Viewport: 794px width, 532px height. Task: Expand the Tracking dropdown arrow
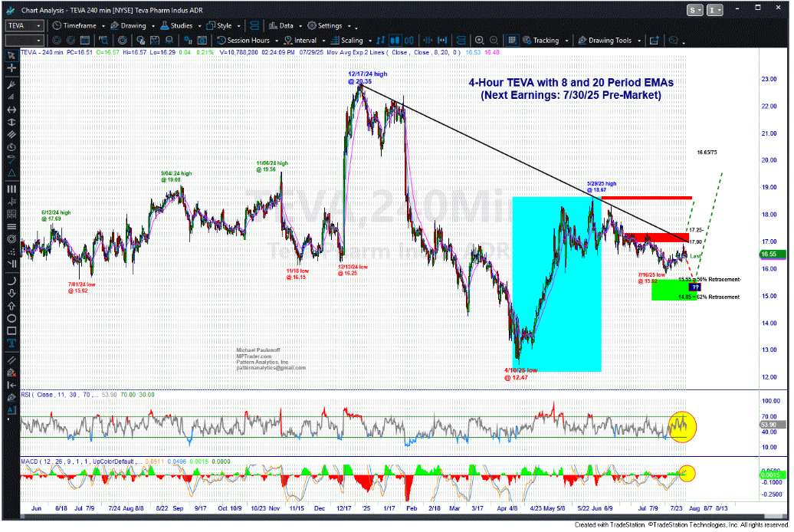pos(566,41)
